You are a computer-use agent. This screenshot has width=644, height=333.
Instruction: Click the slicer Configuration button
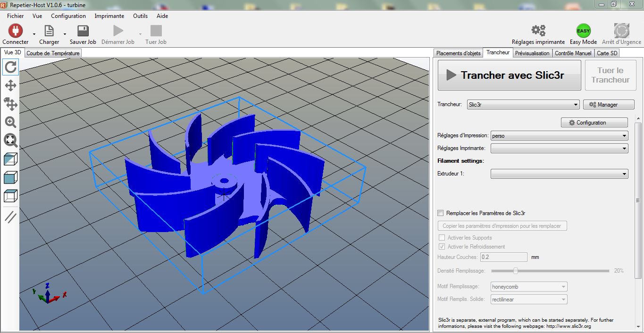pyautogui.click(x=594, y=123)
